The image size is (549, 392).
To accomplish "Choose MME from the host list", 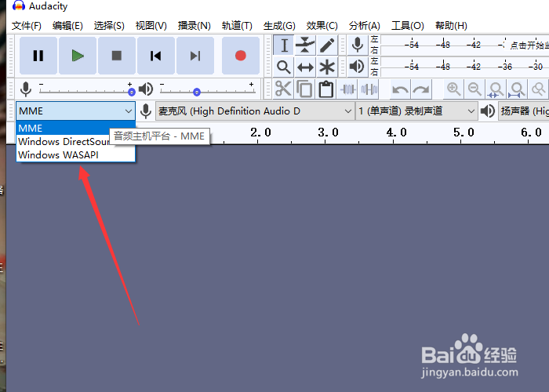I will coord(75,128).
